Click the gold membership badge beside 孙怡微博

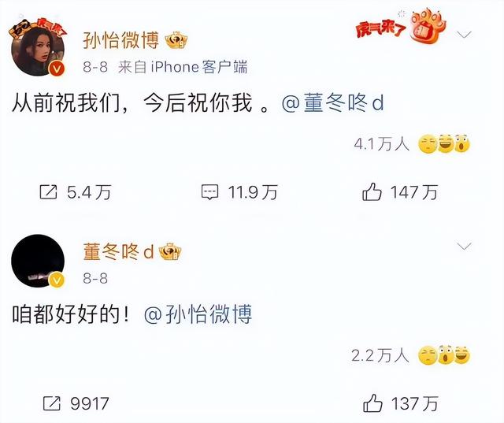[x=176, y=40]
